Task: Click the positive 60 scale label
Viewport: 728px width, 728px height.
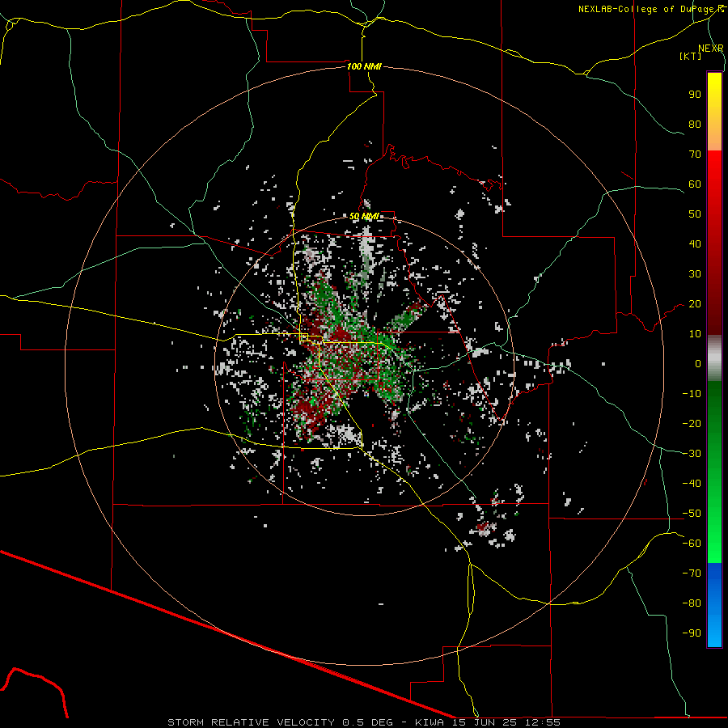Action: click(695, 184)
